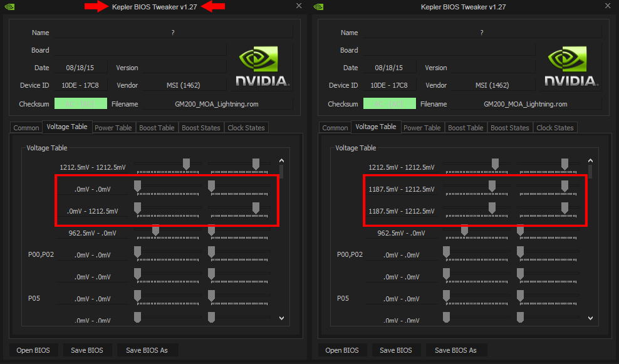This screenshot has height=364, width=619.
Task: Click the NVIDIA app icon in right window title bar
Action: tap(318, 7)
